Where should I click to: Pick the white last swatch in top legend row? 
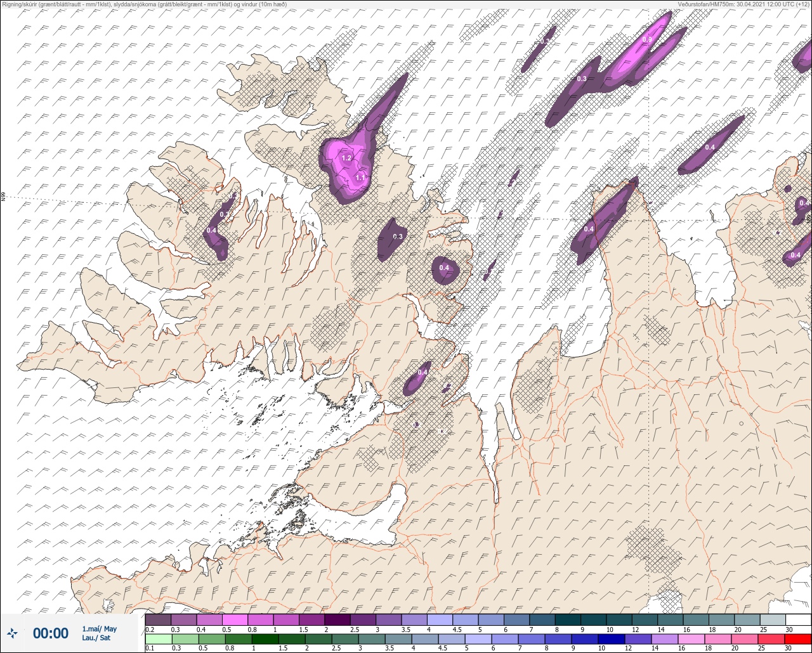798,619
